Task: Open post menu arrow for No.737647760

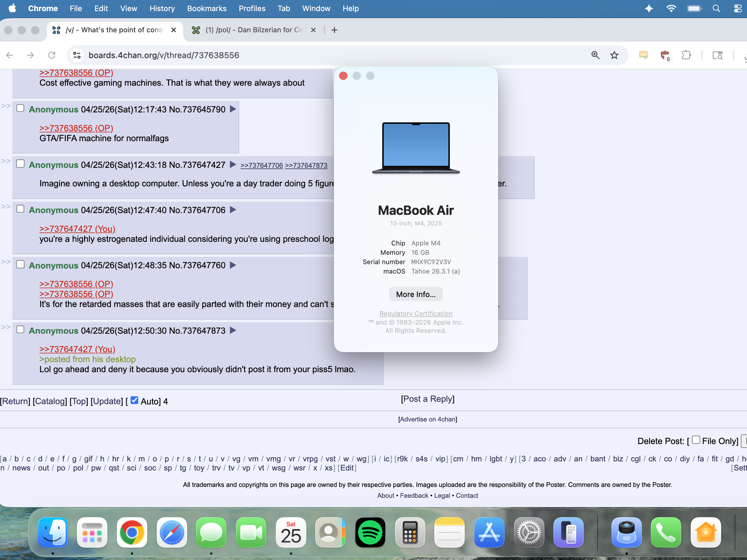Action: [233, 265]
